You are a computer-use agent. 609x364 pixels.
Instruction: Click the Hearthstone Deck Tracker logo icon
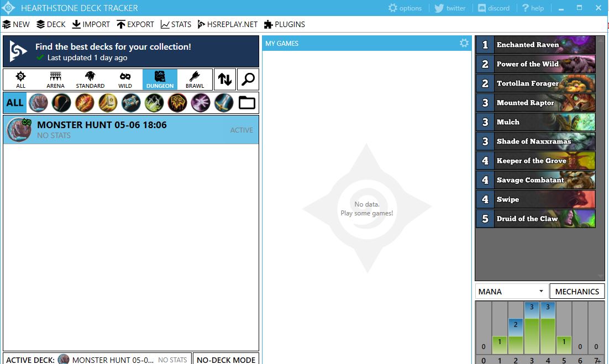coord(8,8)
